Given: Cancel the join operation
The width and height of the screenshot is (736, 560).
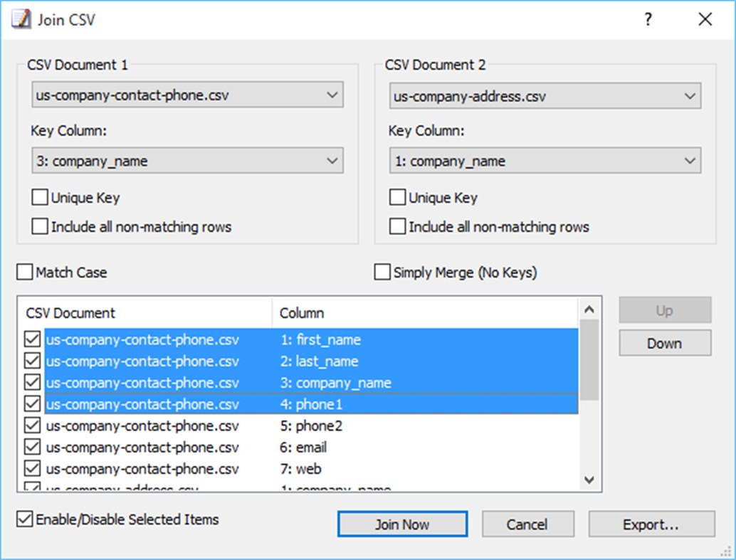Looking at the screenshot, I should point(527,524).
